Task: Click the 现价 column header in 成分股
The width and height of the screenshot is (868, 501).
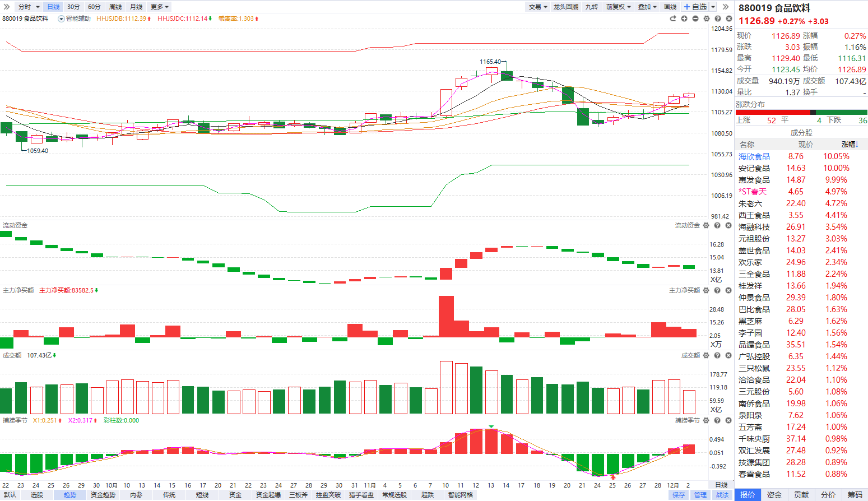Action: click(x=806, y=145)
